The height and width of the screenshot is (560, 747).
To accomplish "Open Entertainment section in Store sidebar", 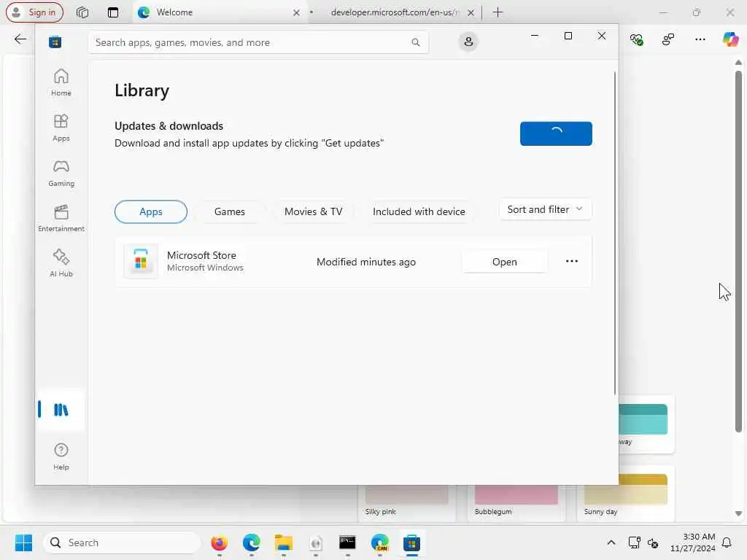I will point(61,218).
